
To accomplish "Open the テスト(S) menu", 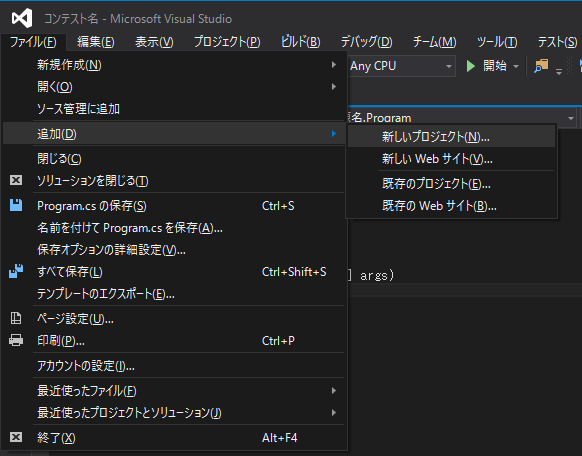I will [557, 42].
